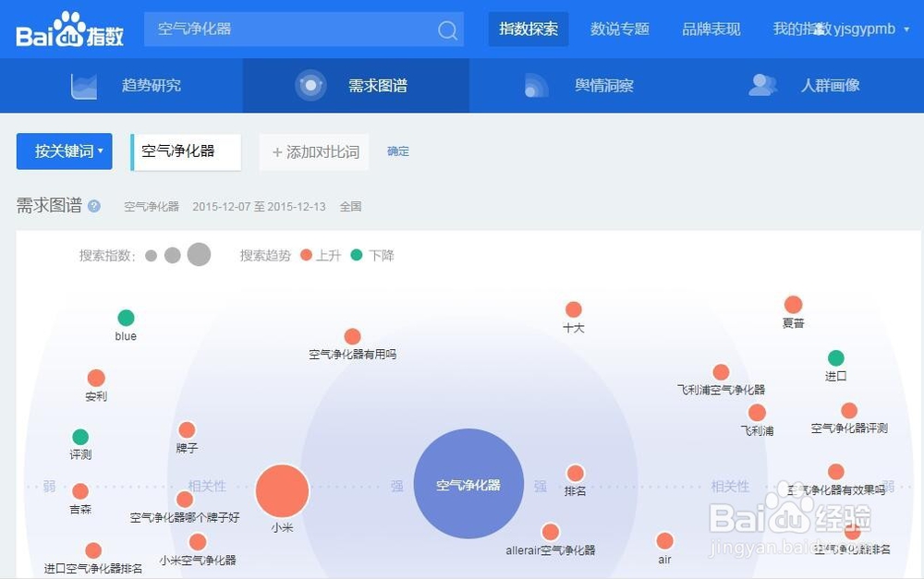Click the 确定 link
The height and width of the screenshot is (579, 924).
pos(397,151)
